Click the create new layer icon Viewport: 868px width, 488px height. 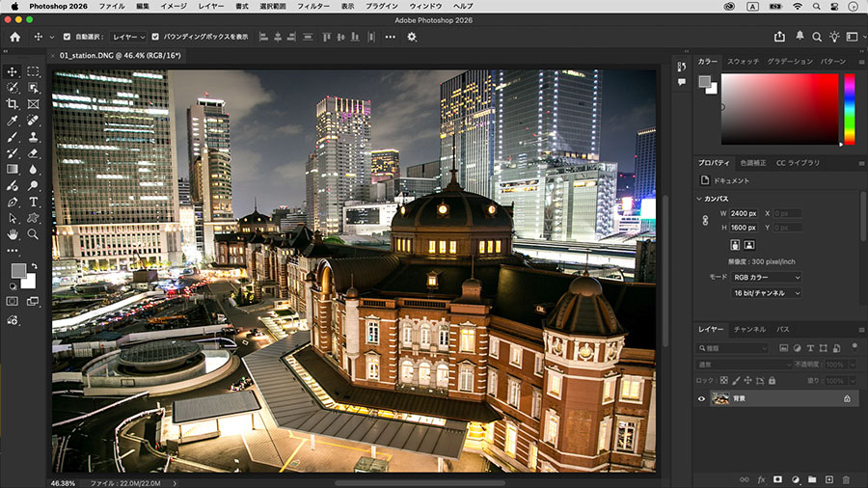828,478
